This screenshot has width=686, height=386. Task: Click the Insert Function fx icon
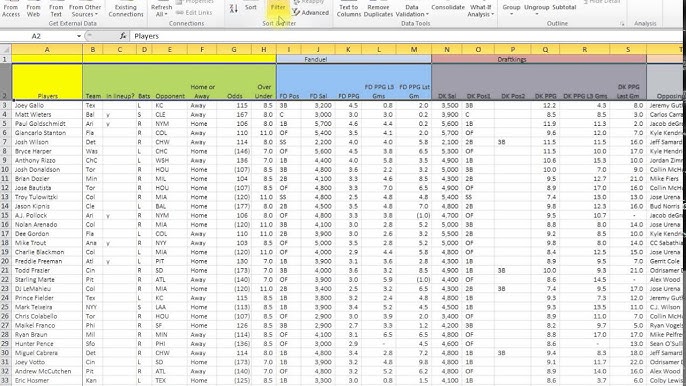(x=123, y=36)
